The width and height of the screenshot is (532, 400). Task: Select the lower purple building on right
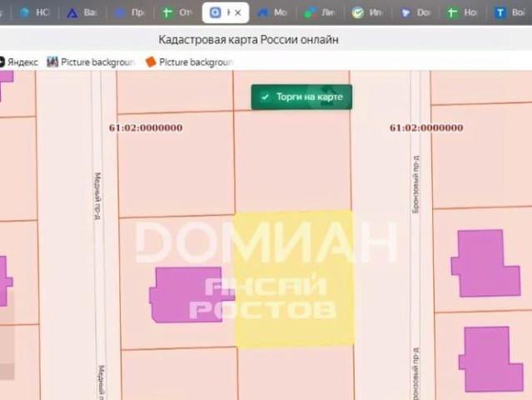coord(490,359)
